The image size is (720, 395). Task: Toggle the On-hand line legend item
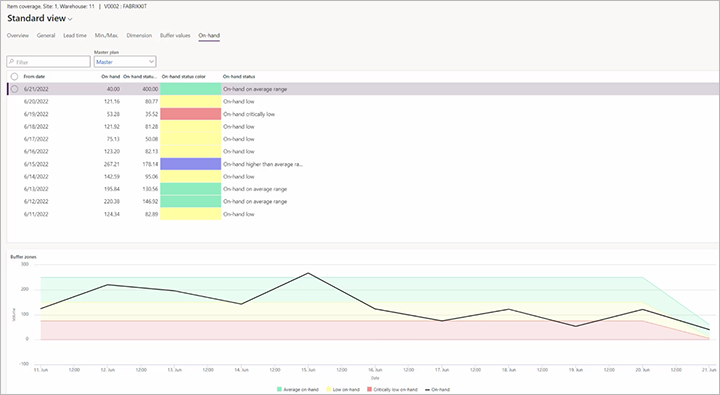click(438, 389)
